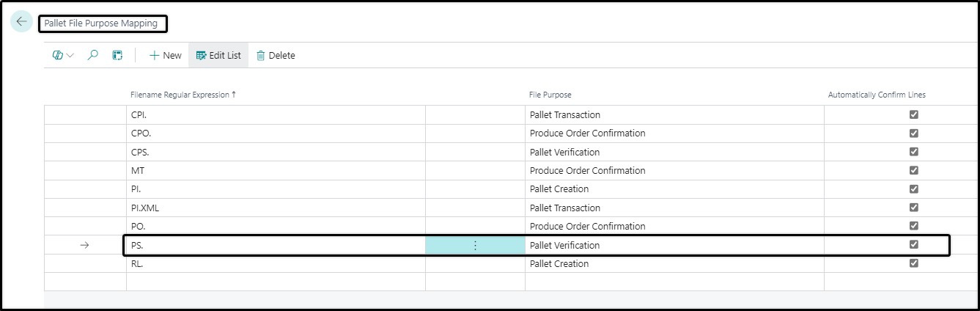Screen dimensions: 980x311
Task: Open the PS. row three-dot menu
Action: (475, 245)
